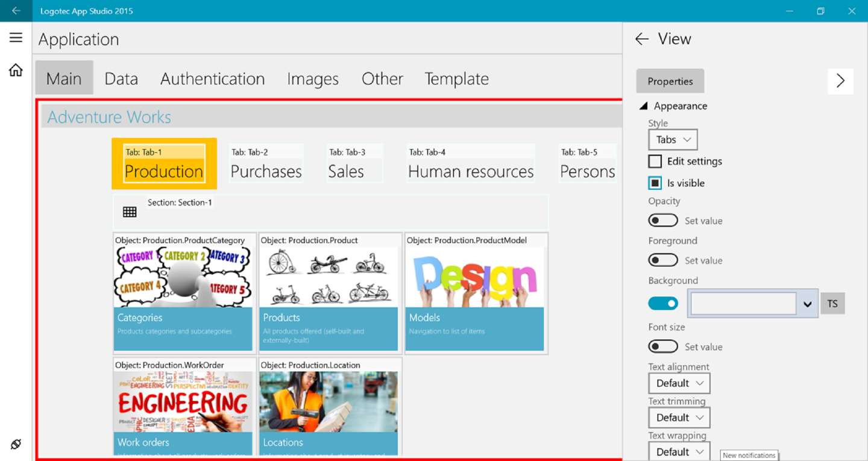Open the Text trimming dropdown
Screen dimensions: 868x461
click(679, 418)
